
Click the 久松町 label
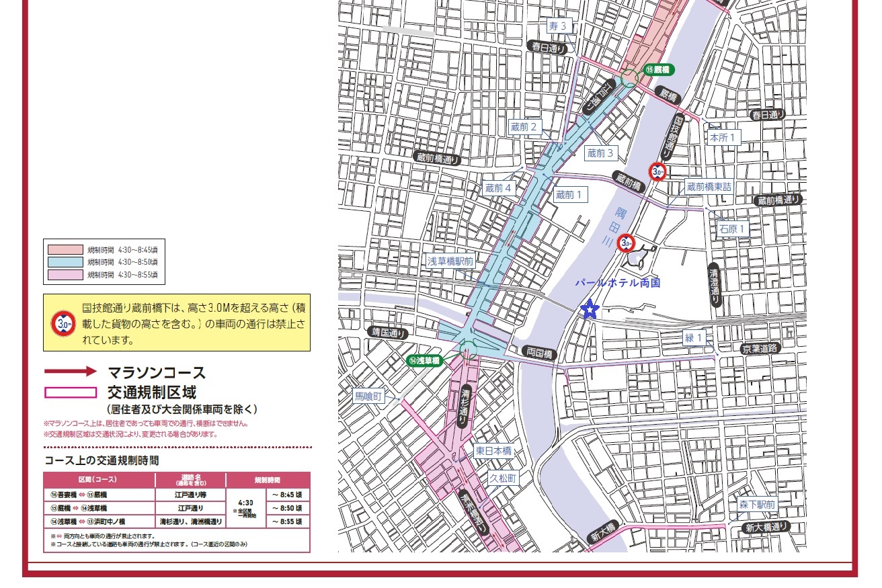pyautogui.click(x=503, y=478)
